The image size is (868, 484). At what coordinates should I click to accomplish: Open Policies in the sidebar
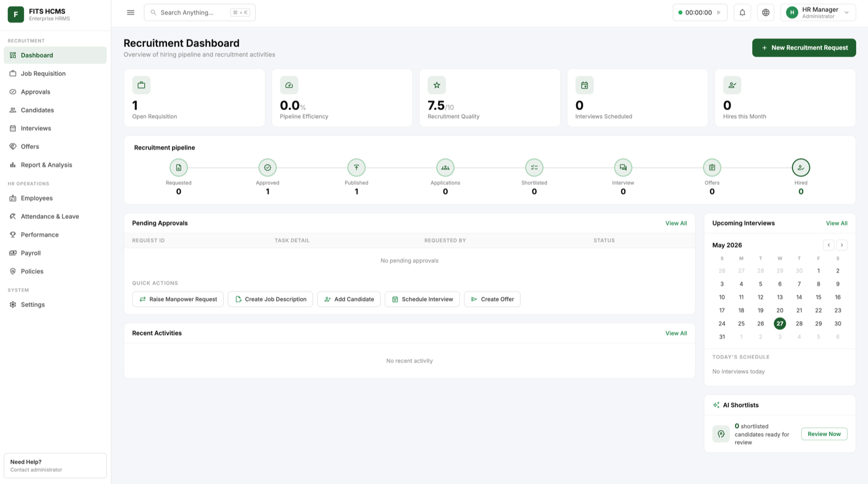click(55, 271)
